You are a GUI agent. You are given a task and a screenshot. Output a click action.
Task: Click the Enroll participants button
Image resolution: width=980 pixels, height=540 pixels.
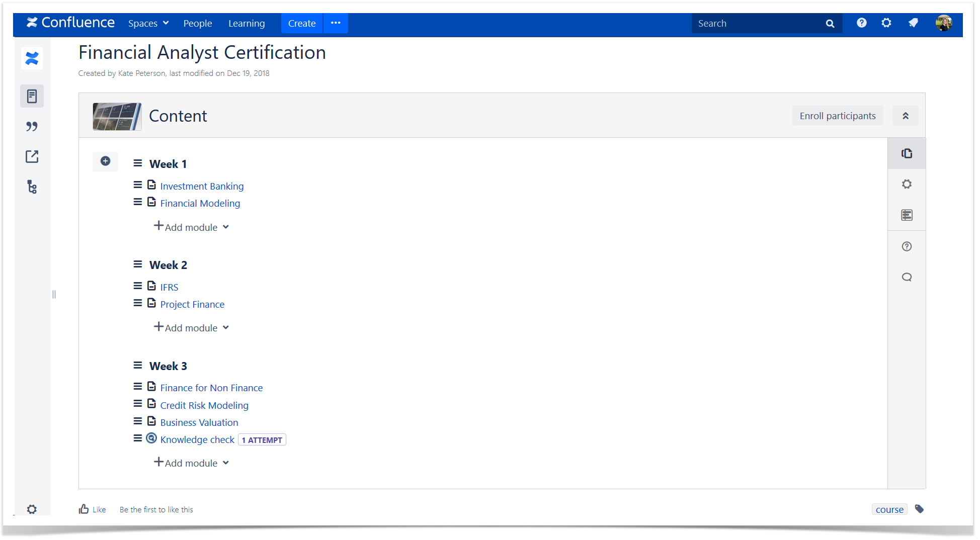click(x=837, y=115)
